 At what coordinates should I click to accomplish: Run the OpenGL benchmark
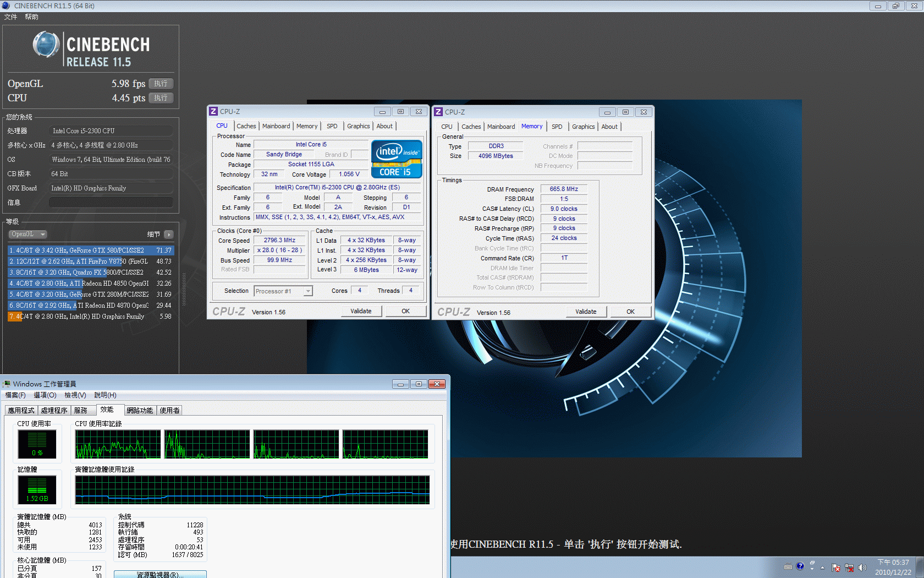pyautogui.click(x=161, y=84)
